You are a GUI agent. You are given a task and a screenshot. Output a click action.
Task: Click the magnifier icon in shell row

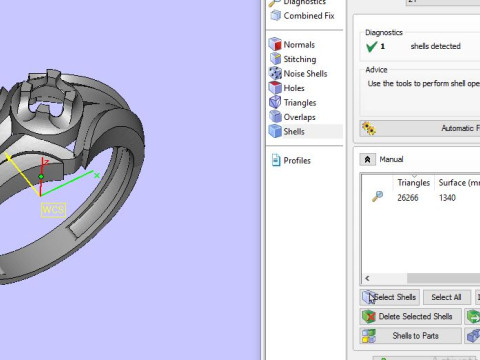pos(377,196)
